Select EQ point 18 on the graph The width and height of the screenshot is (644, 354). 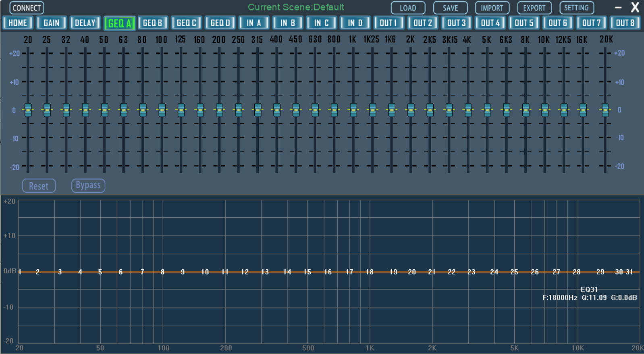coord(370,272)
